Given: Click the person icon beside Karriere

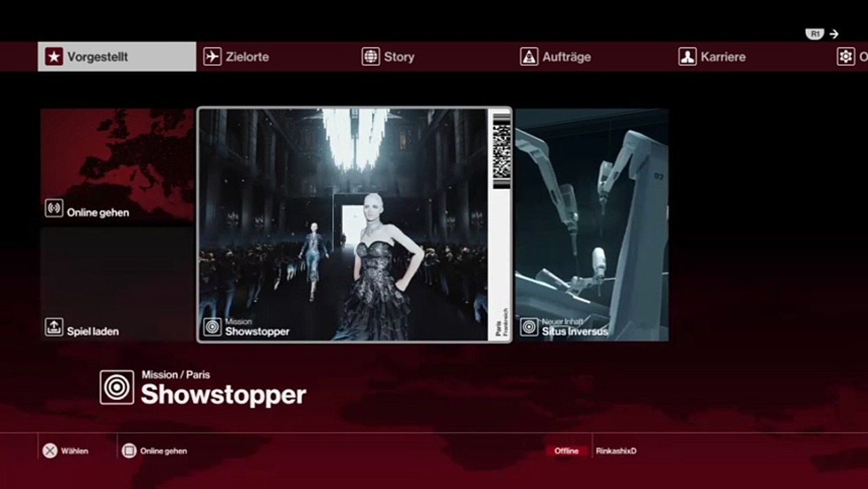Looking at the screenshot, I should tap(687, 57).
